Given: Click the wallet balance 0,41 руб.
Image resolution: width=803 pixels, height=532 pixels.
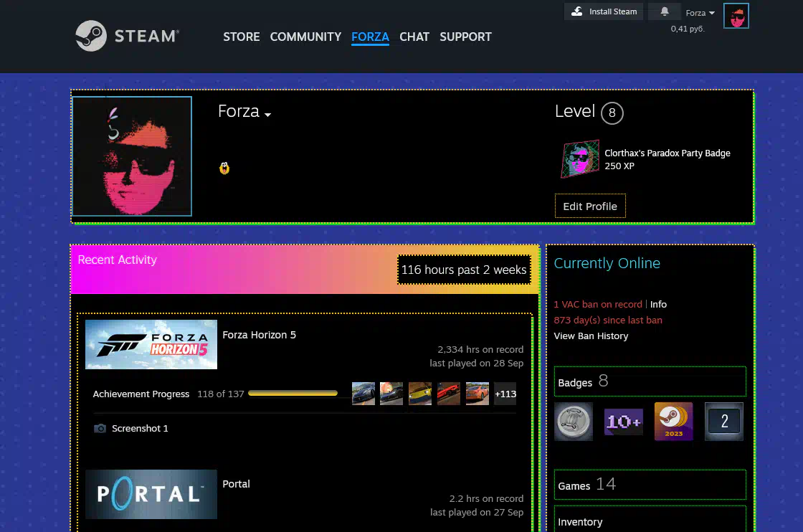Looking at the screenshot, I should click(x=688, y=29).
